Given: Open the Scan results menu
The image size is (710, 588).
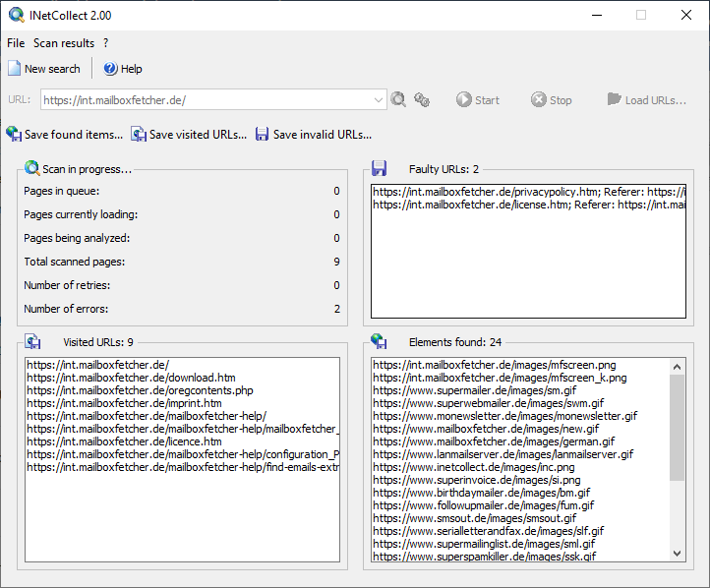Looking at the screenshot, I should [x=64, y=43].
